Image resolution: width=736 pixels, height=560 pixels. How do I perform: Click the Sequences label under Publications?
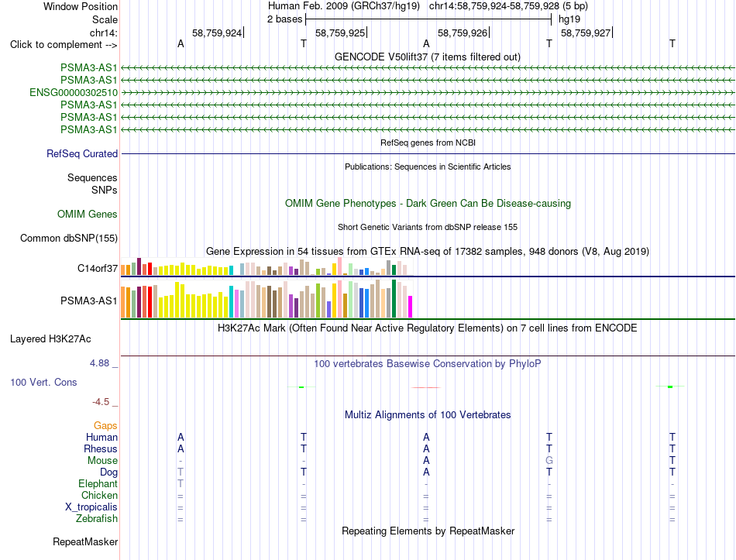click(92, 177)
